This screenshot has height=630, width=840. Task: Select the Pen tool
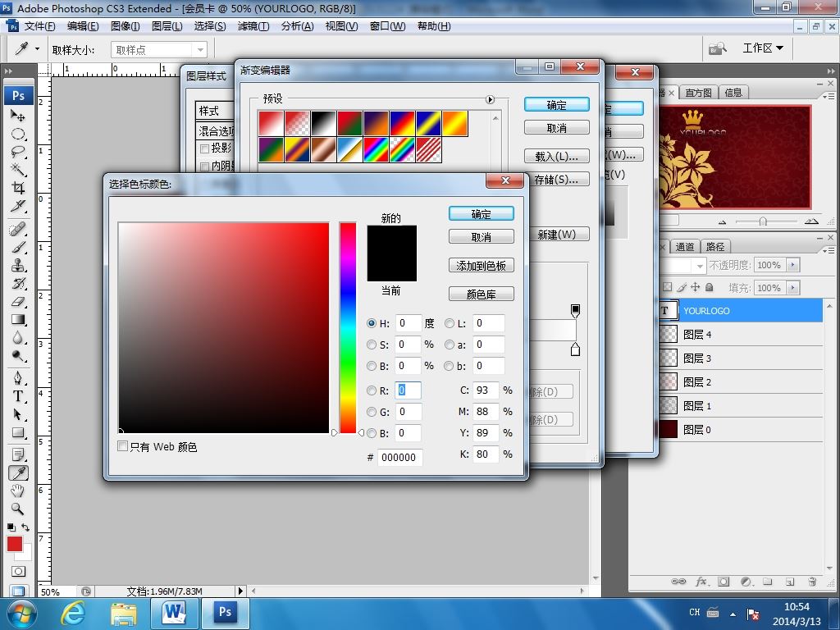coord(18,378)
